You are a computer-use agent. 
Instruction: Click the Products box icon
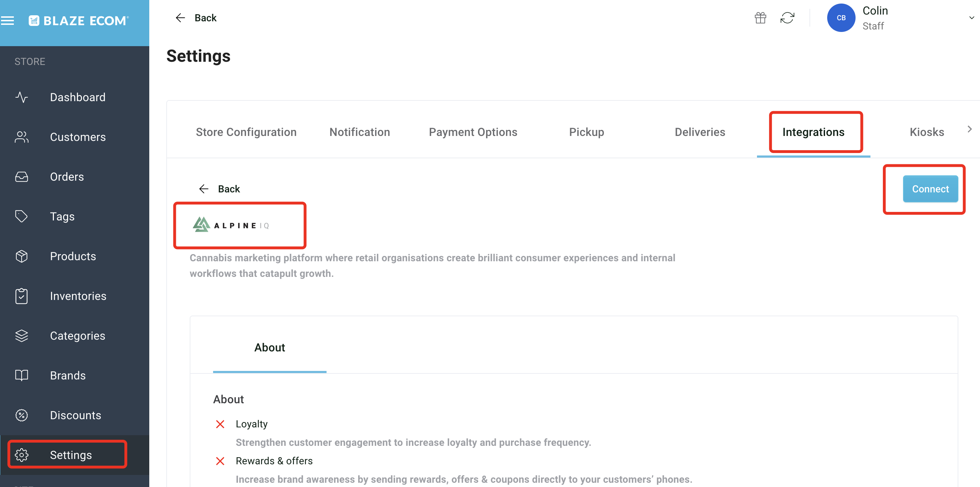21,256
